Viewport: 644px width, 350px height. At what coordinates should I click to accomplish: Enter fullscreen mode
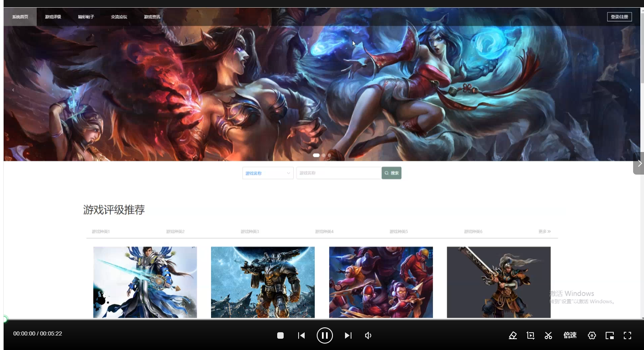[627, 335]
